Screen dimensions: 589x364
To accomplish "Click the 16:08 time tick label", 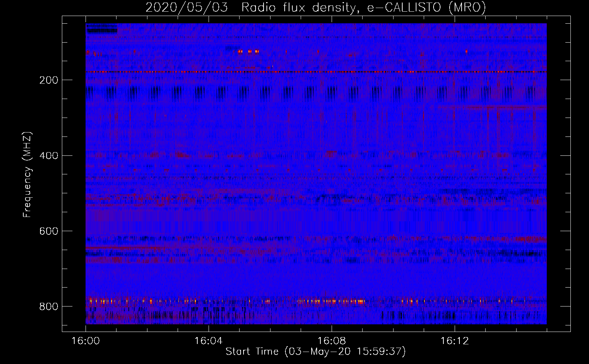I will coord(332,341).
